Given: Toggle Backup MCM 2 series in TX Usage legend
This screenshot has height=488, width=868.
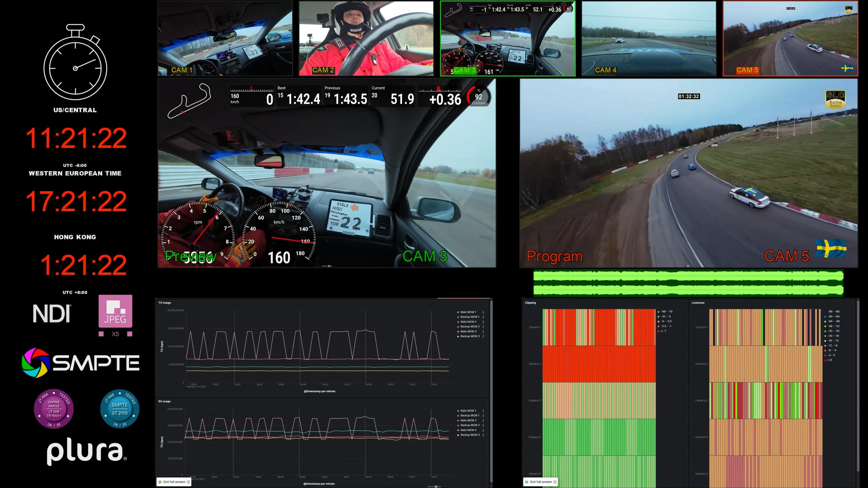Looking at the screenshot, I should coord(468,327).
